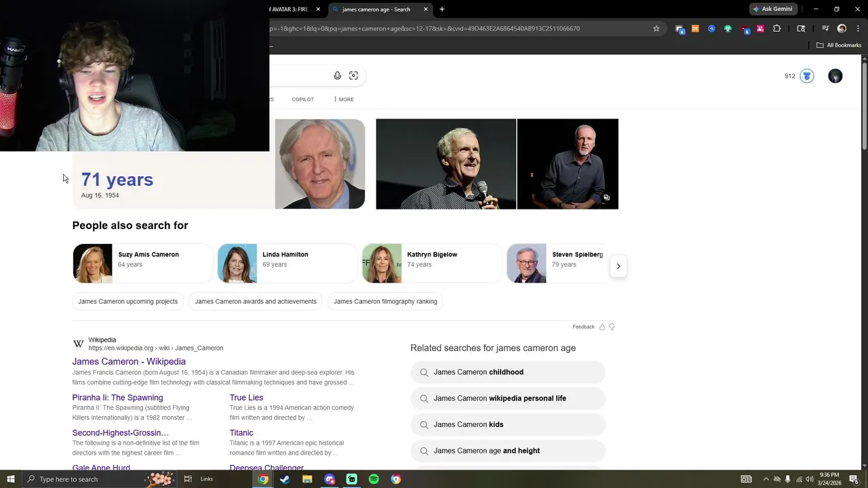Close the AVATAR 3 tab
Viewport: 868px width, 488px height.
pos(318,9)
